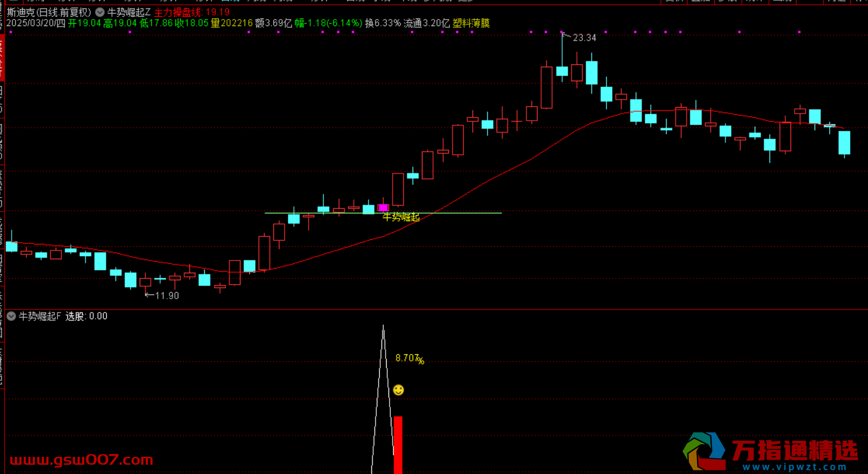
Task: Click the 选股: 0.00 readout
Action: 86,316
